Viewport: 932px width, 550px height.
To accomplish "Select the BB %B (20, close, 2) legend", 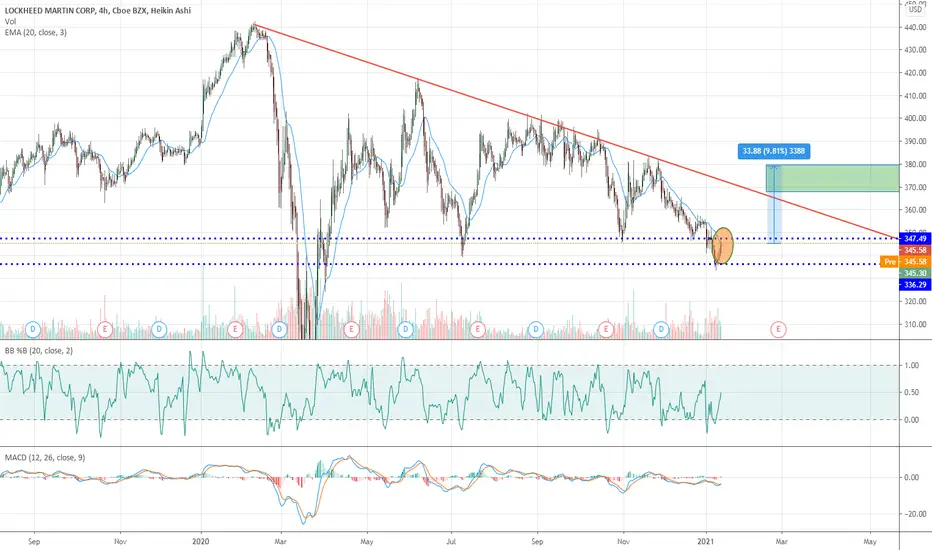I will (39, 351).
